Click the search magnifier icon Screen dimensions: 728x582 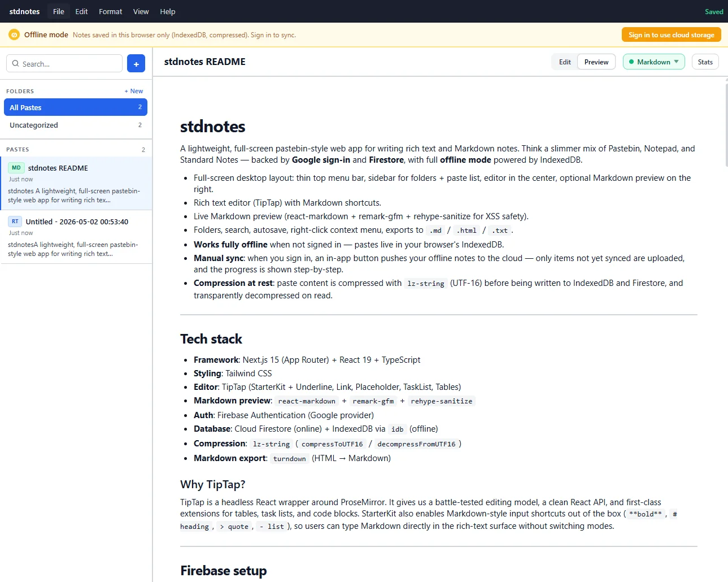16,64
